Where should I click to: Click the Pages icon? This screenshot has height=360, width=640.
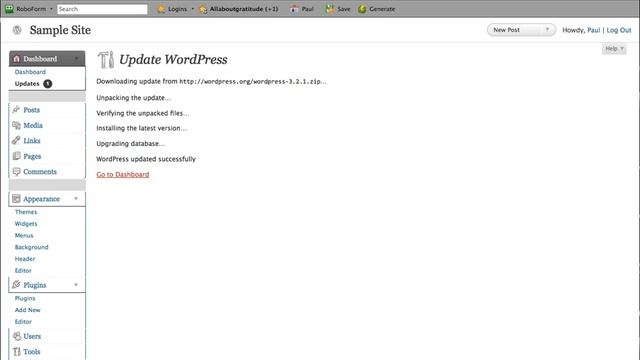point(16,156)
